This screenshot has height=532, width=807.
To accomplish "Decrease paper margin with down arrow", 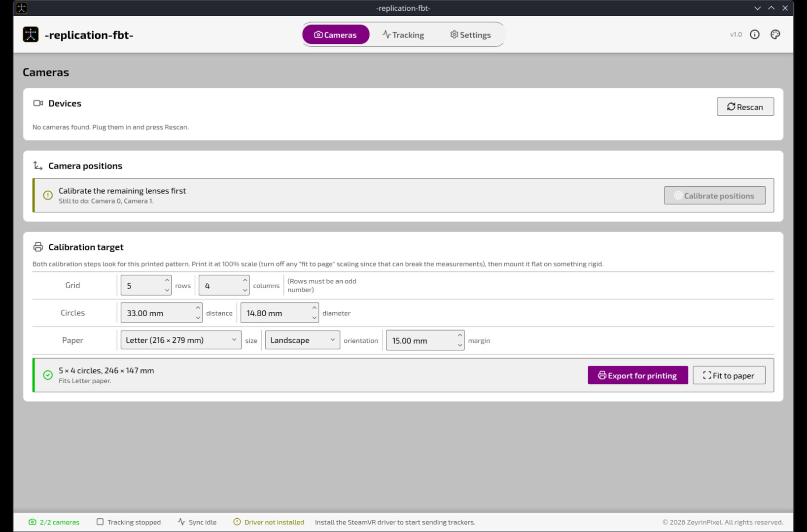I will pos(460,346).
